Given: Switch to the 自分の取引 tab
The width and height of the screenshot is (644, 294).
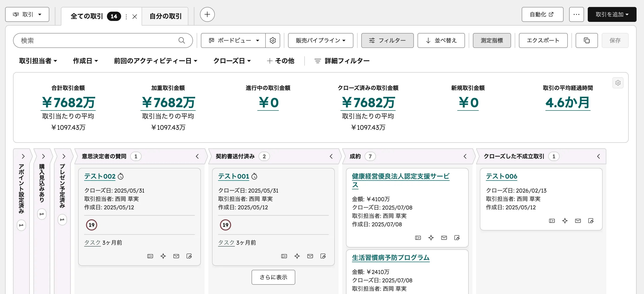Looking at the screenshot, I should click(165, 16).
